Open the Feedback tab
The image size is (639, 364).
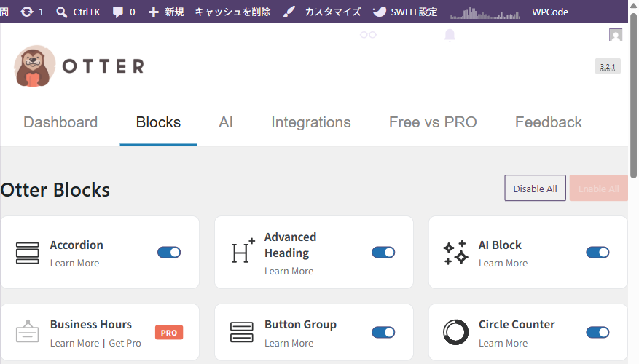tap(549, 122)
